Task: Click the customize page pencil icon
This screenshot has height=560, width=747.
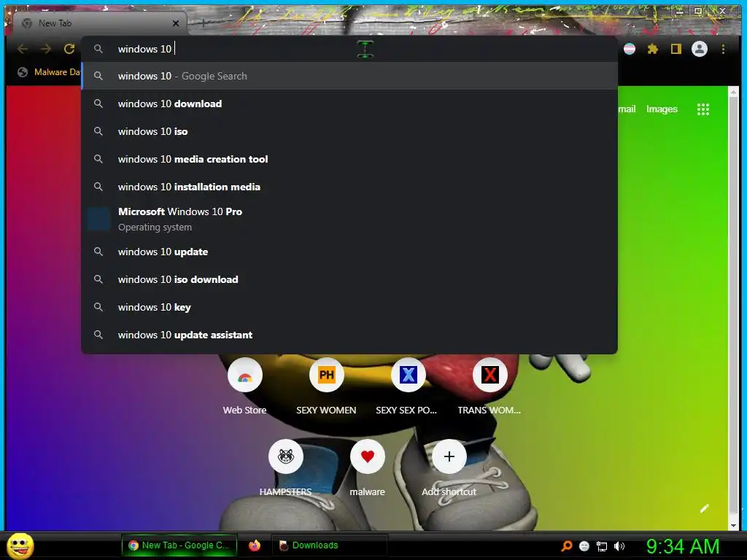Action: pyautogui.click(x=704, y=508)
